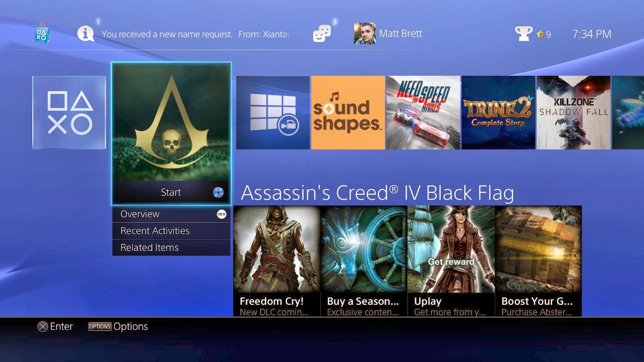Select the Killzone Shadow Fall tile
The image size is (644, 362).
(x=574, y=113)
